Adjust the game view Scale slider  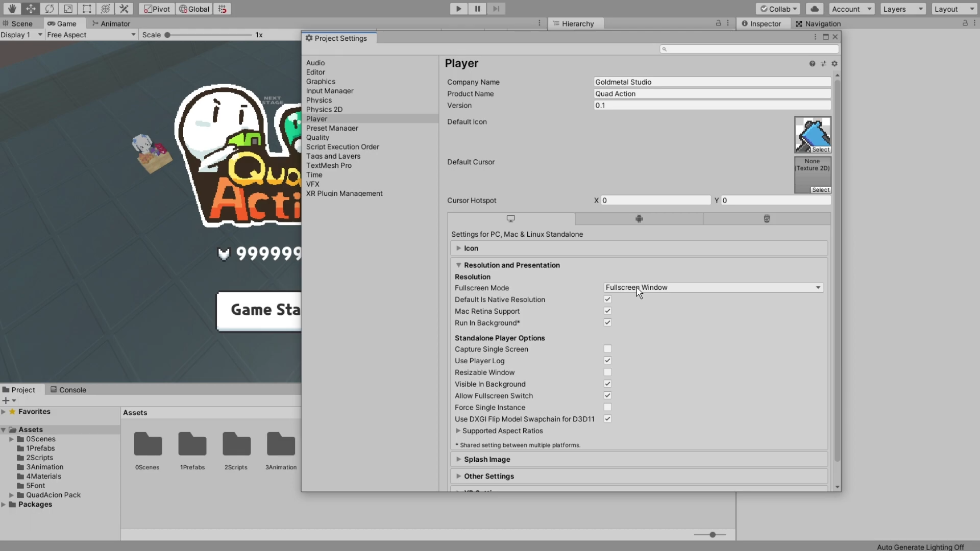tap(167, 35)
